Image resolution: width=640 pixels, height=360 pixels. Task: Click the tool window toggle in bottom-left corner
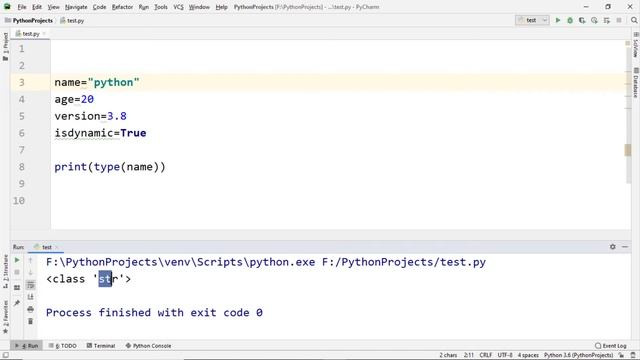(x=5, y=355)
